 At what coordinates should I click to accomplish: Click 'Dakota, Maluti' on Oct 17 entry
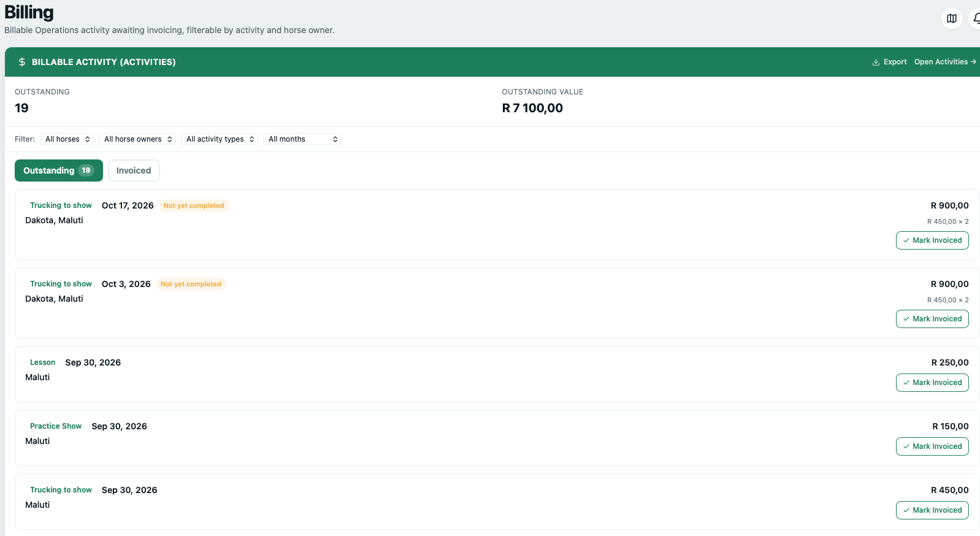coord(54,220)
